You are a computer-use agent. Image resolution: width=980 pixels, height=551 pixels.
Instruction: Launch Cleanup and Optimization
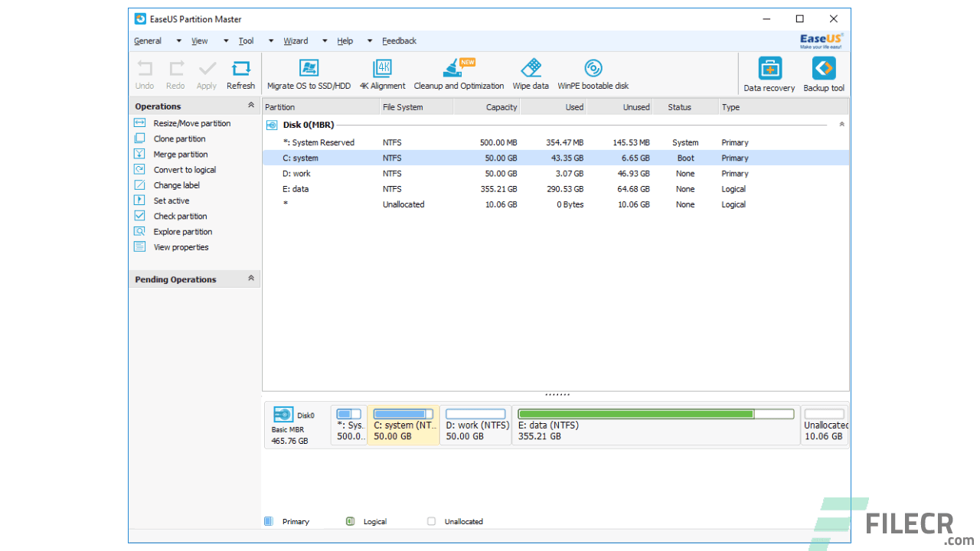coord(458,73)
